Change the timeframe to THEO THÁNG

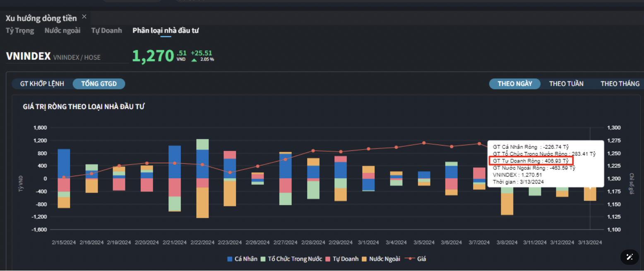coord(620,84)
